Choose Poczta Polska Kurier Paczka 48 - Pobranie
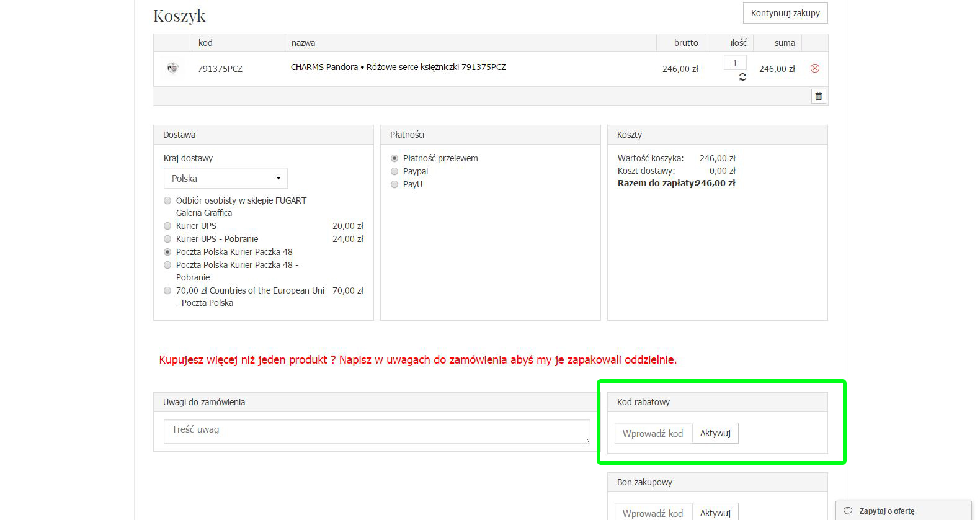The height and width of the screenshot is (520, 980). pyautogui.click(x=167, y=265)
